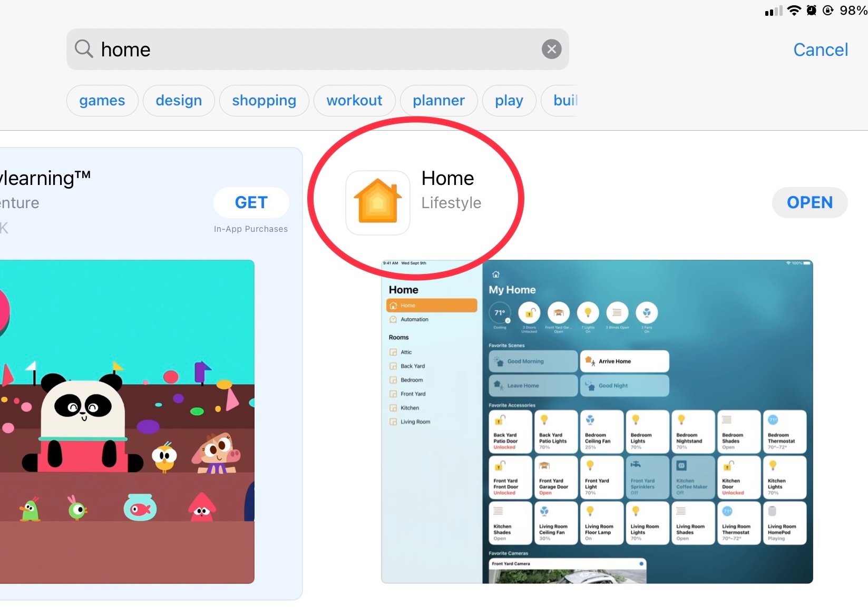Tap the alarm clock status icon
Viewport: 868px width, 616px height.
[x=812, y=11]
